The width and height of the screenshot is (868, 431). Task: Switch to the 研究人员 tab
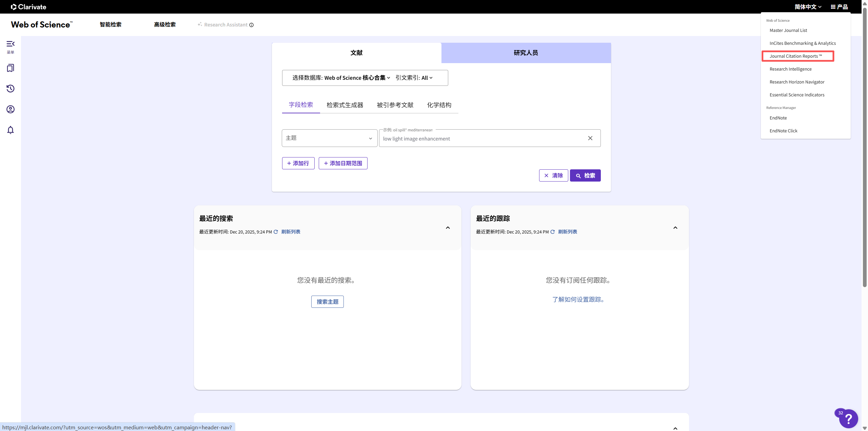[526, 53]
